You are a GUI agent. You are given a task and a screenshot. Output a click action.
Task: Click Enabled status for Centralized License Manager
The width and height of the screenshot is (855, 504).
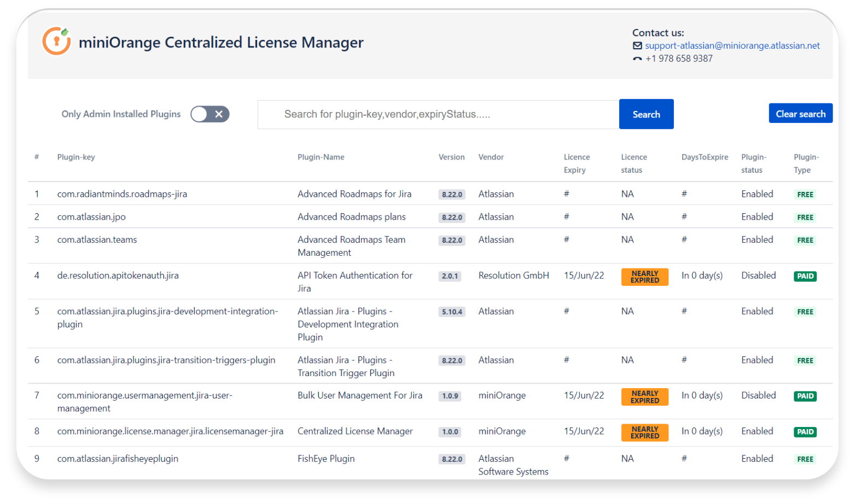pos(757,431)
